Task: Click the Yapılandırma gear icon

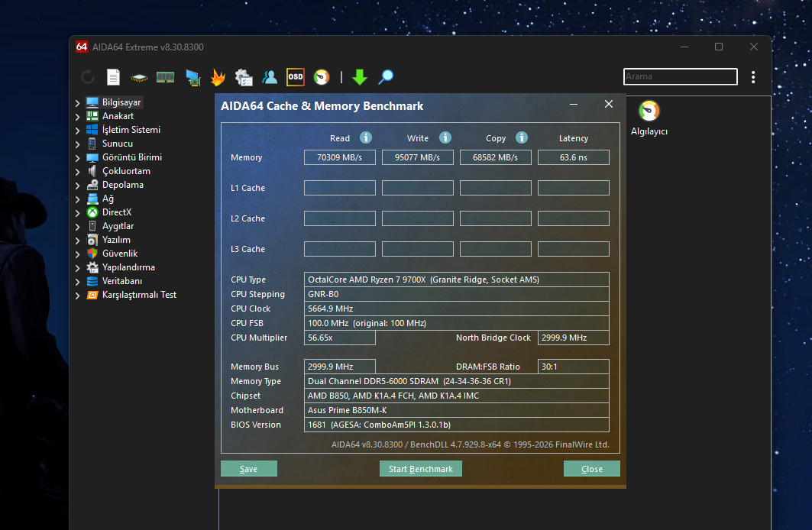Action: pos(92,267)
